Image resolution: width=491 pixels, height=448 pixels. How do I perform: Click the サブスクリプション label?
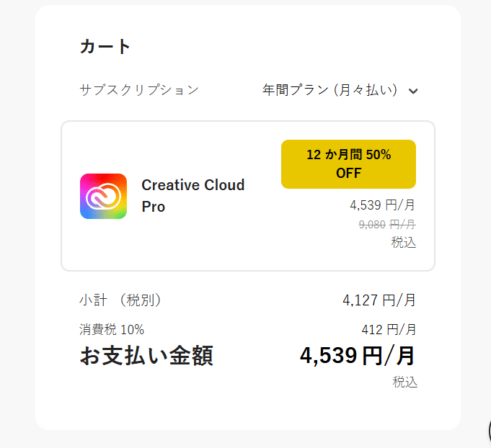coord(139,90)
